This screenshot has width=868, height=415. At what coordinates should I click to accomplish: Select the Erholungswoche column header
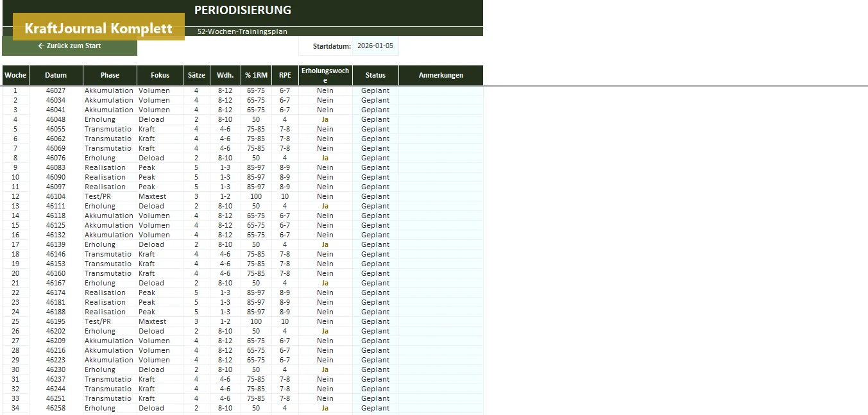(325, 75)
